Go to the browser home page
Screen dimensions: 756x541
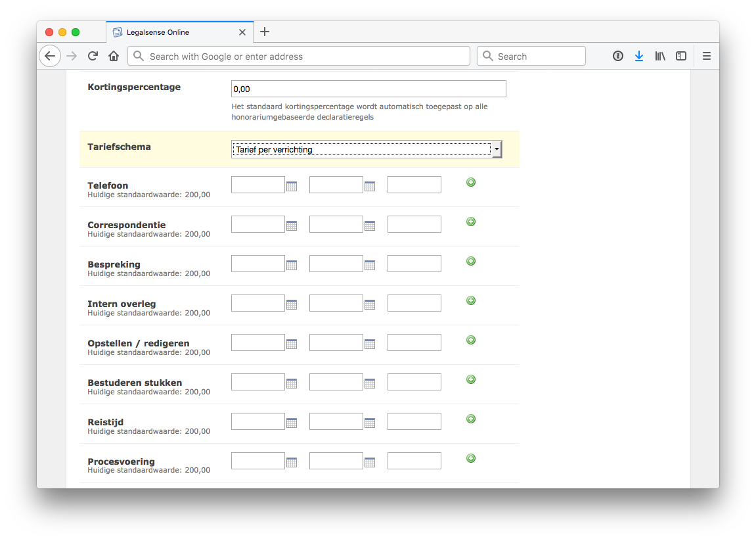[x=114, y=56]
